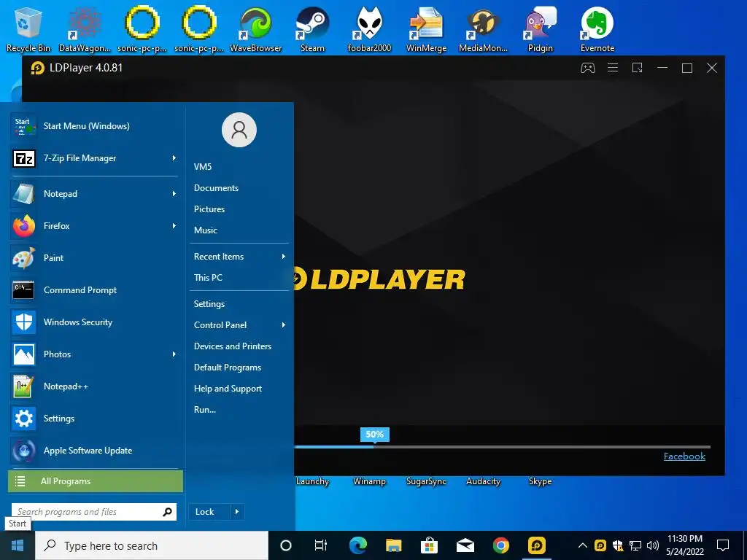Expand the 7-Zip File Manager submenu arrow

tap(174, 158)
